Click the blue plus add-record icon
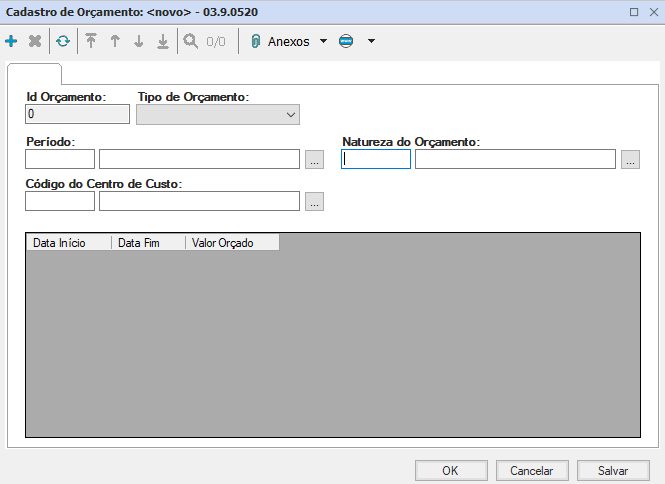Screen dimensions: 665x484 point(11,42)
